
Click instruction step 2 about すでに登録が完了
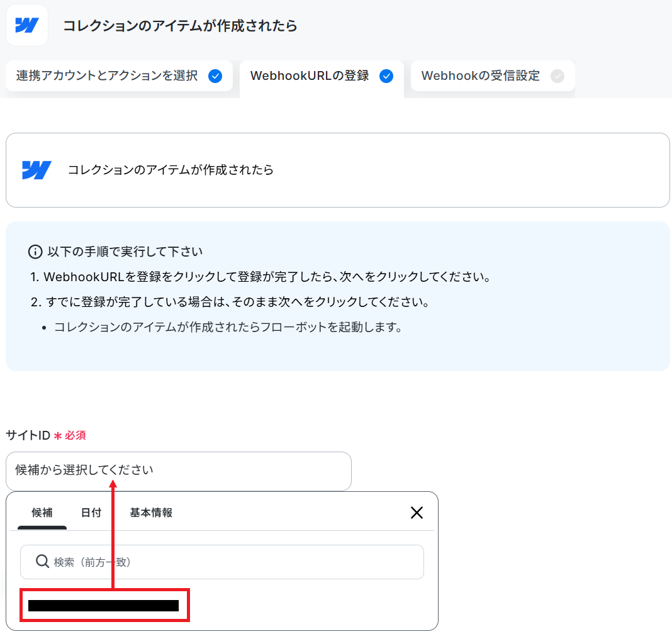point(230,302)
